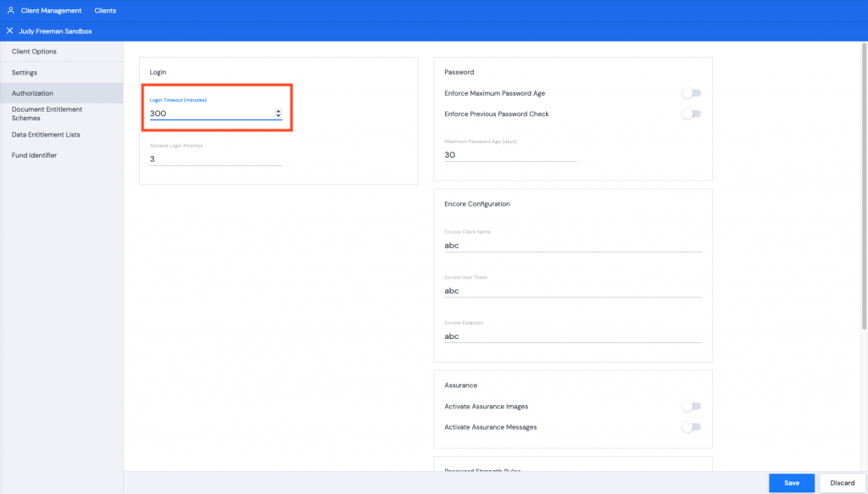Toggle Enforce Maximum Password Age
Image resolution: width=868 pixels, height=494 pixels.
pos(692,93)
